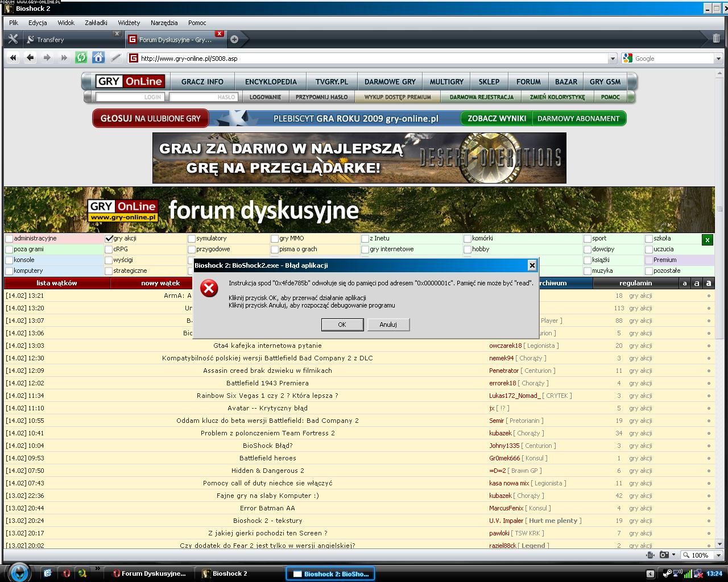Open the Widżety menu

coord(129,23)
